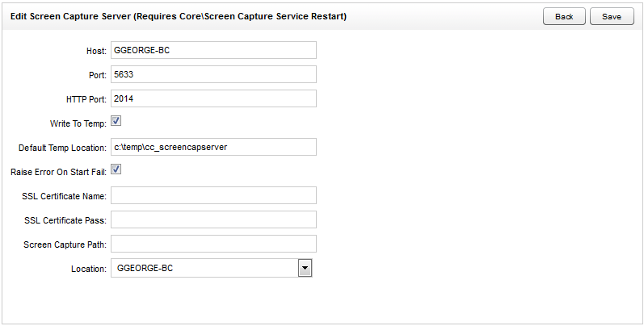Expand the Location dropdown arrow
Image resolution: width=644 pixels, height=326 pixels.
pos(305,268)
